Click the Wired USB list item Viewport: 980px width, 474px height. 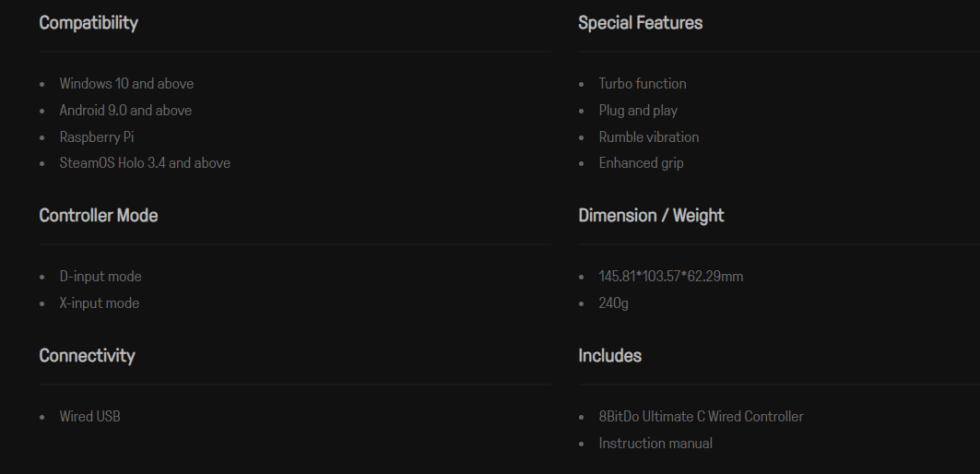(x=89, y=417)
